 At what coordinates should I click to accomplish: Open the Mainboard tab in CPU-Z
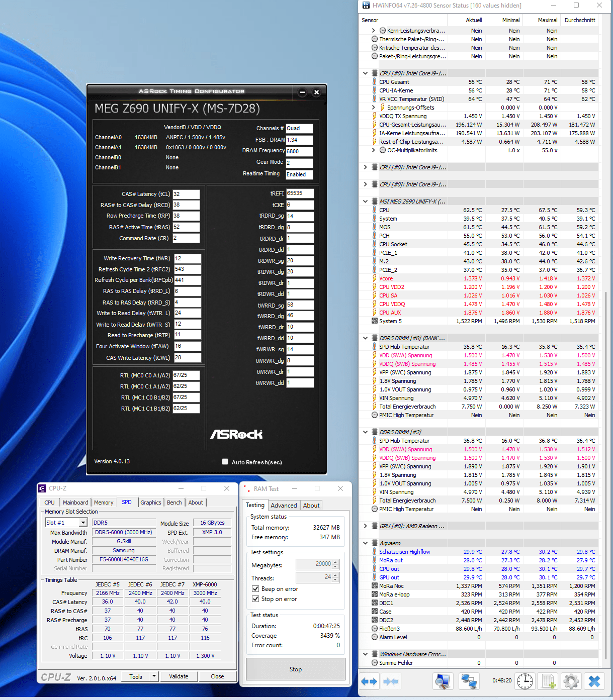click(75, 503)
